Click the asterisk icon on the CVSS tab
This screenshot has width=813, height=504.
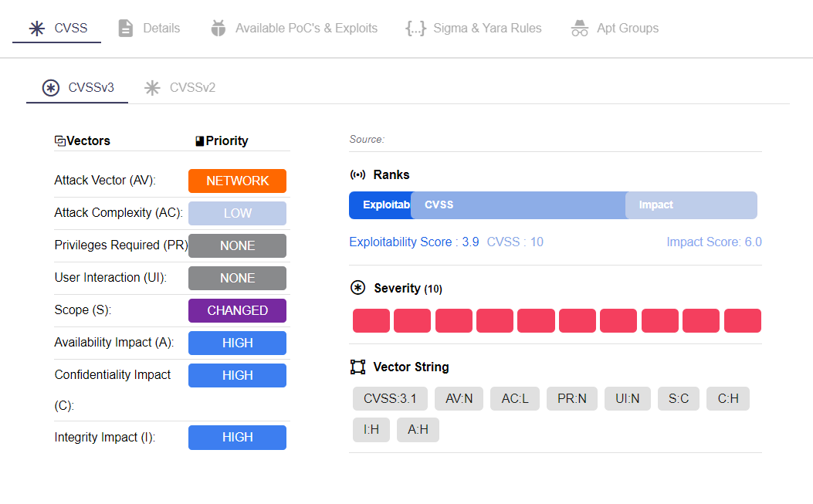click(37, 28)
